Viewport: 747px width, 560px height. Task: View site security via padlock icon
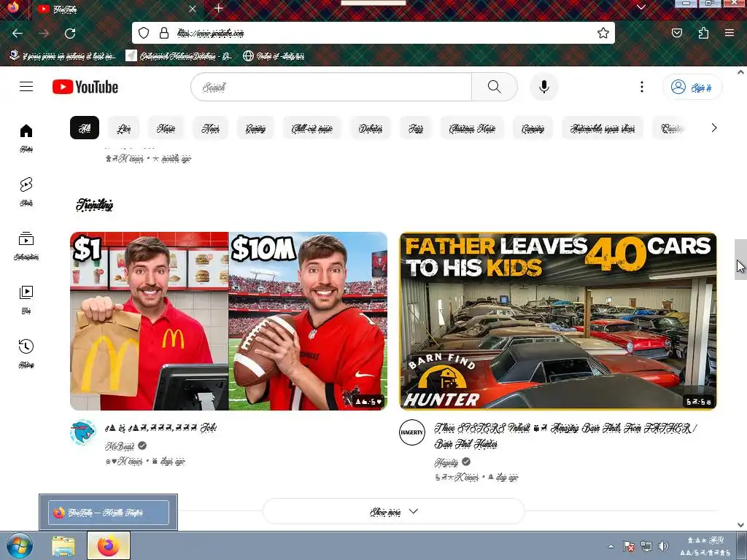164,33
